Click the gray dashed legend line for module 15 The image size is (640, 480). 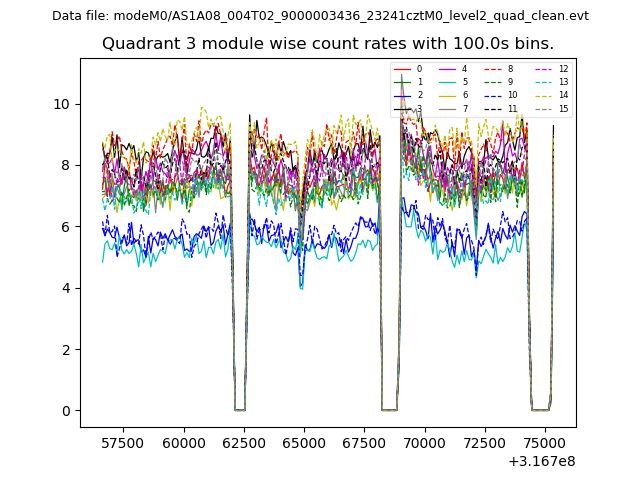click(x=542, y=109)
